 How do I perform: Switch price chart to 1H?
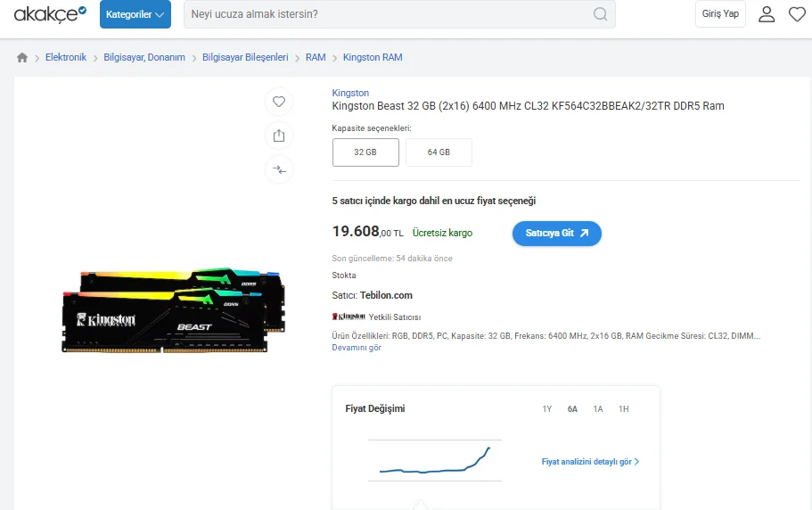[624, 409]
